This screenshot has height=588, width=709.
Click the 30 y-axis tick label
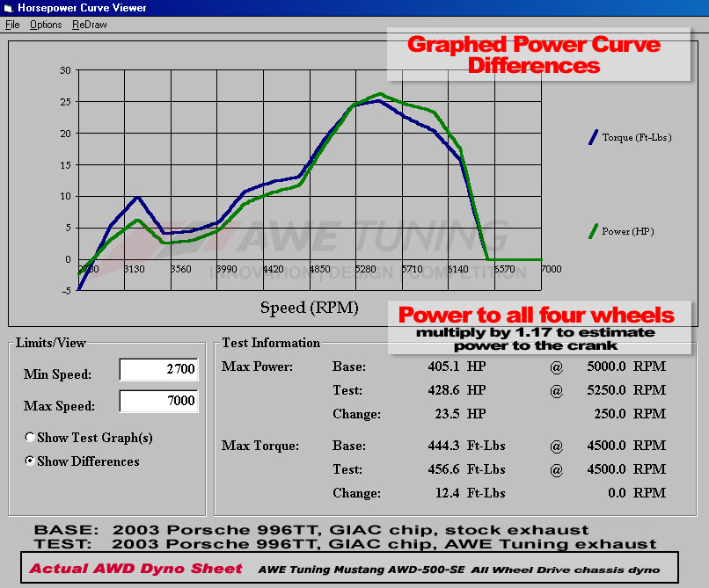click(66, 70)
